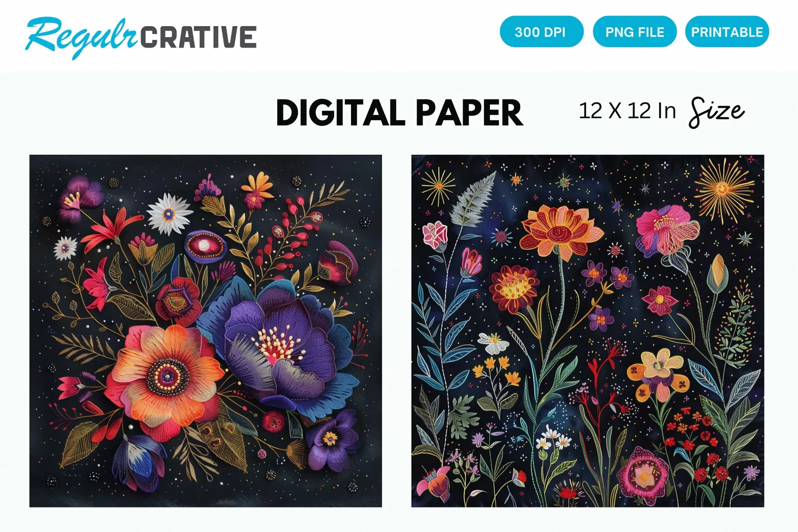Click the red-yellow marigold on right paper
The width and height of the screenshot is (798, 532).
[514, 288]
